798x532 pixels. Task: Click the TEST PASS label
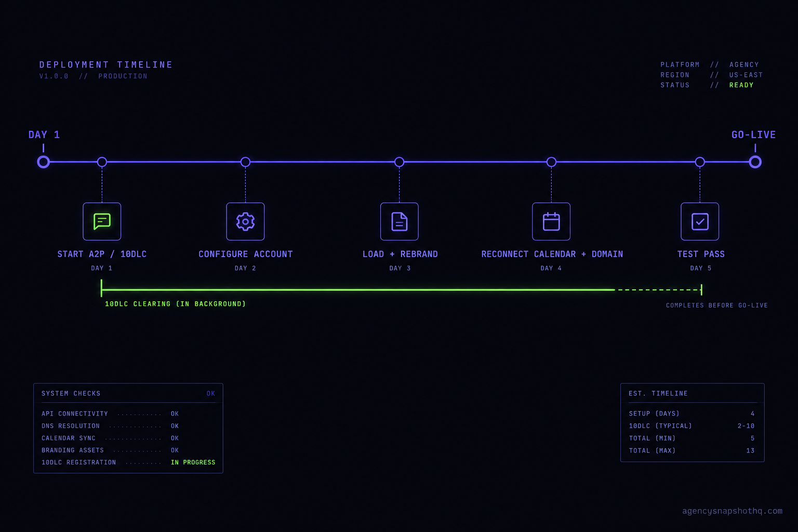click(701, 254)
